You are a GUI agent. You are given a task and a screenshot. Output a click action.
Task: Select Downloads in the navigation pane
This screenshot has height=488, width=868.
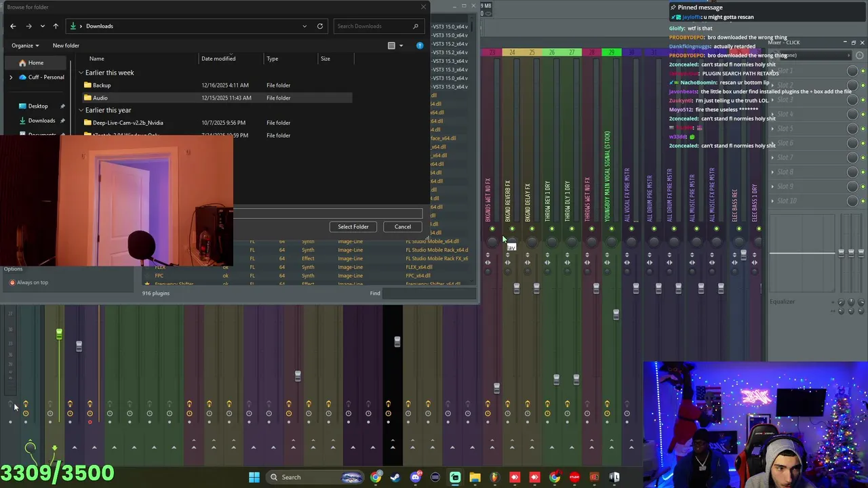41,121
